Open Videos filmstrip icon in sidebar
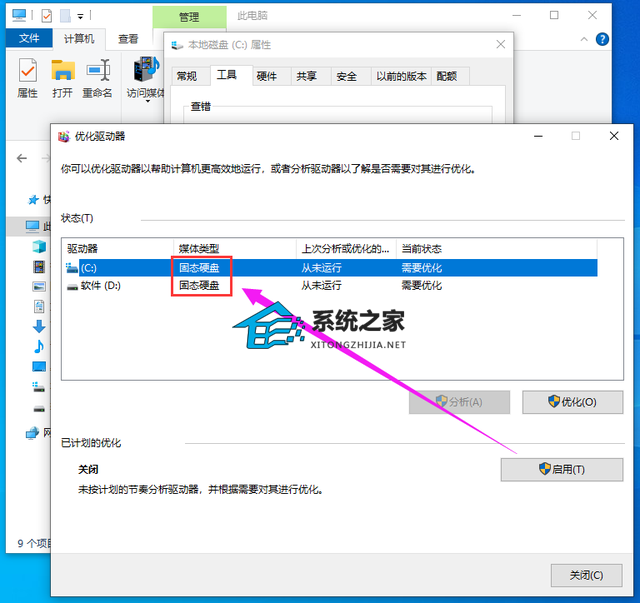 39,267
